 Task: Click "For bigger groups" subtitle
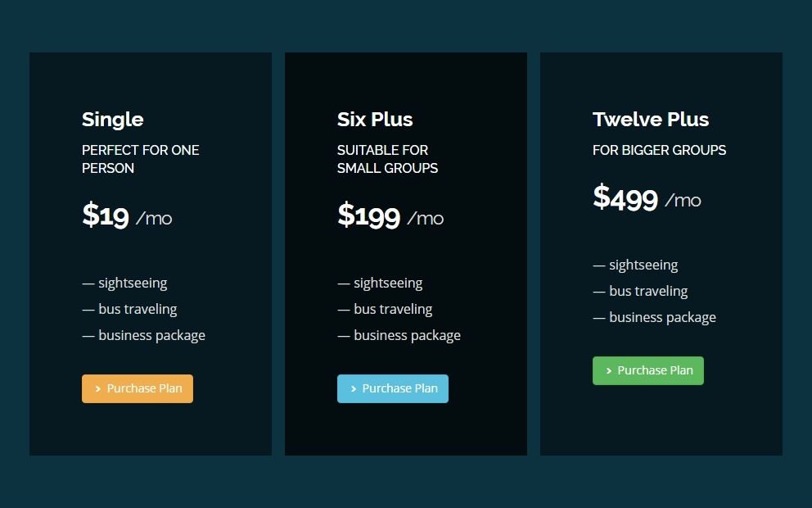[x=659, y=150]
